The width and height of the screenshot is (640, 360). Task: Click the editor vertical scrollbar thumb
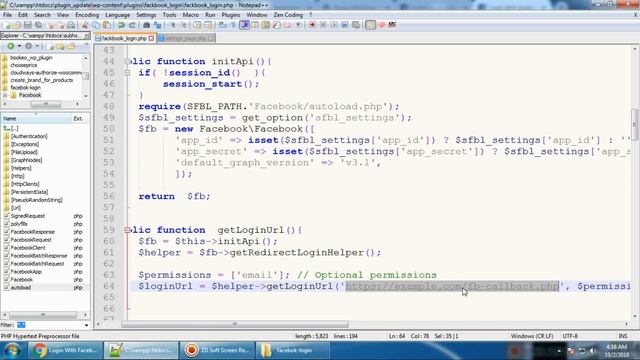click(635, 124)
